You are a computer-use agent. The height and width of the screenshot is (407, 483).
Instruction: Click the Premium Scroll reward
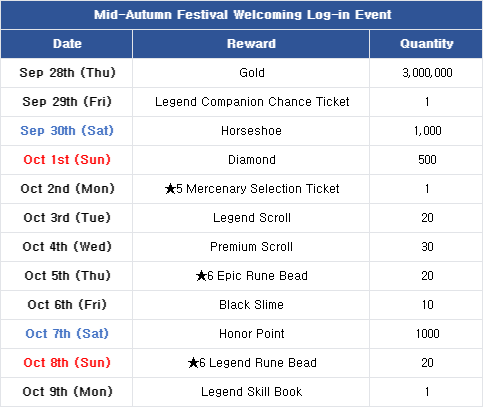tap(251, 247)
